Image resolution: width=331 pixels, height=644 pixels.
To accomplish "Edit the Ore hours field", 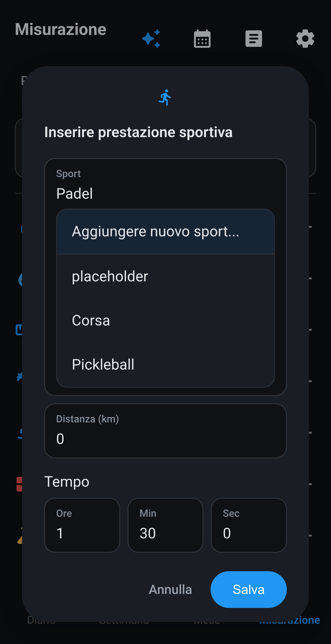I will pyautogui.click(x=82, y=525).
